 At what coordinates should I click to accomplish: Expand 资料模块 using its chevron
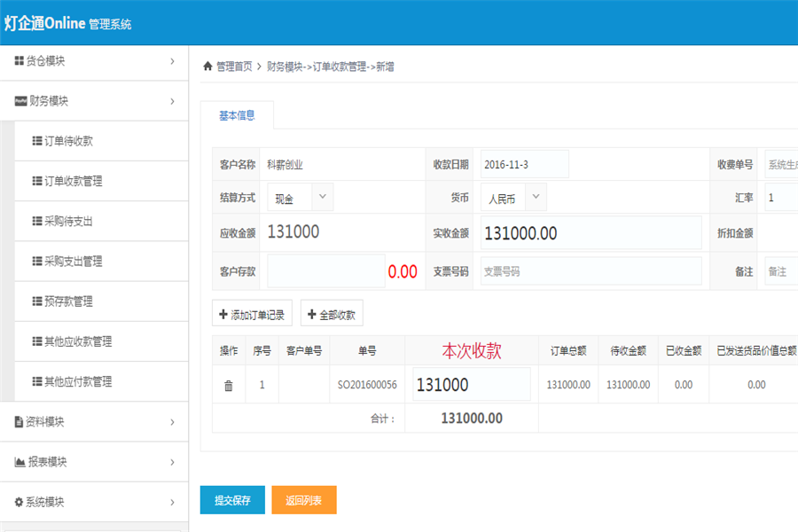pos(173,422)
